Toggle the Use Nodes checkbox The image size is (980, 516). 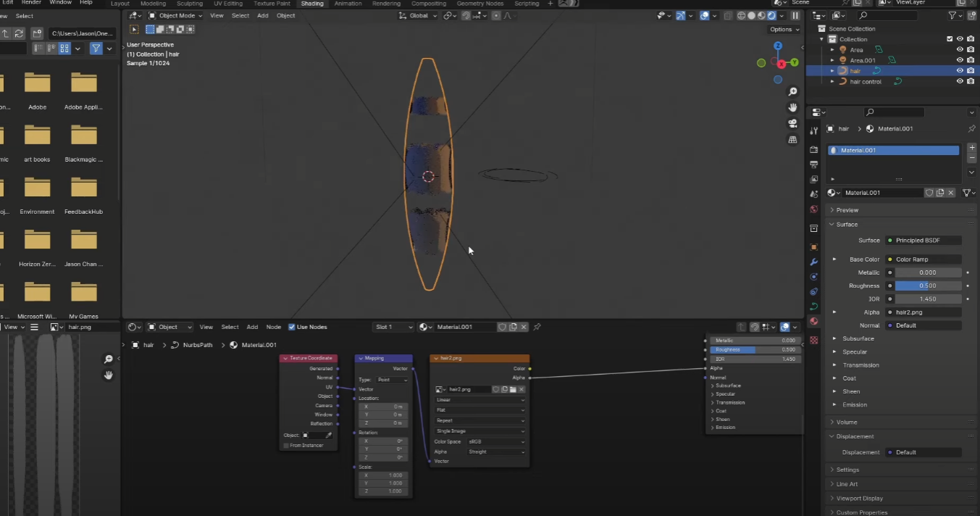pos(292,327)
